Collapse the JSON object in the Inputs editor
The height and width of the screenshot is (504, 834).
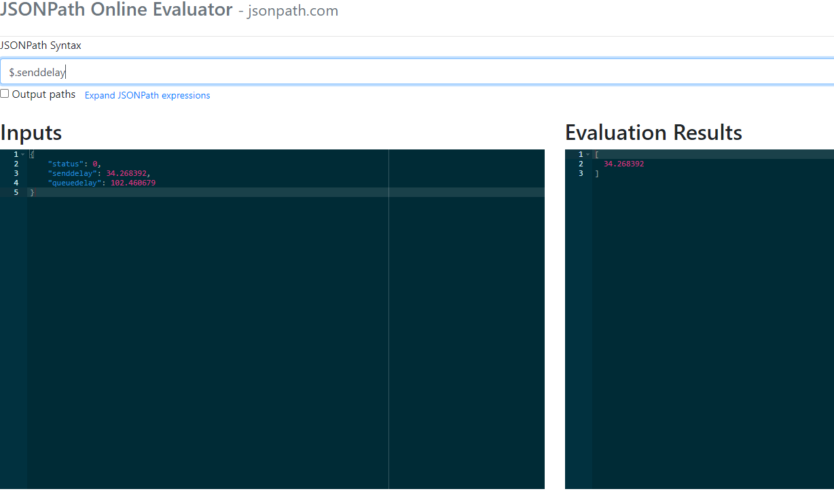22,154
